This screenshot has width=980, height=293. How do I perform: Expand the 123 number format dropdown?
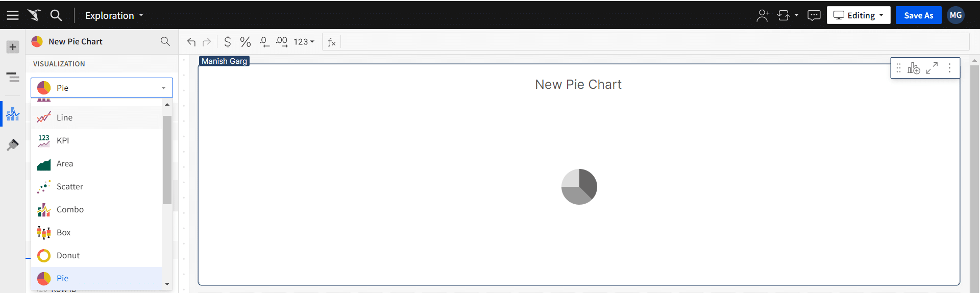[304, 42]
